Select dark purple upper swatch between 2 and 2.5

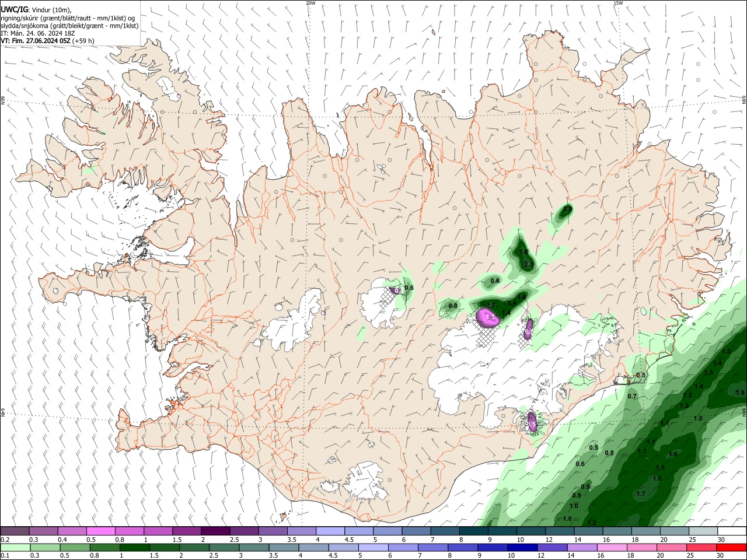pos(215,531)
